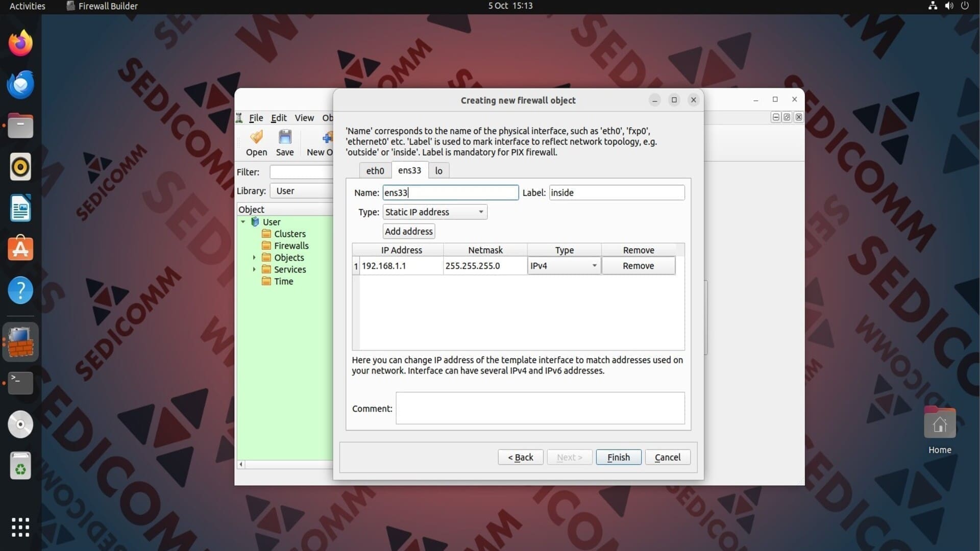Screen dimensions: 980x551
Task: Click the 255.255.255.0 netmask cell
Action: click(485, 266)
